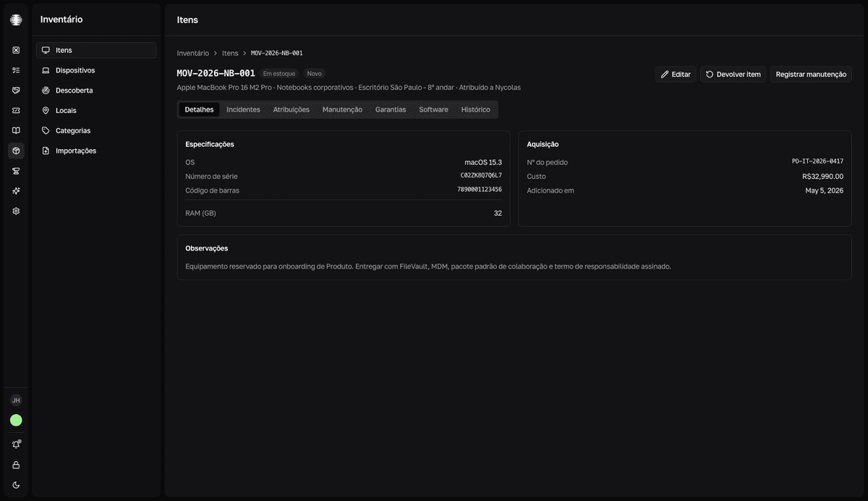Click the padlock lock icon
Viewport: 868px width, 501px height.
(16, 465)
